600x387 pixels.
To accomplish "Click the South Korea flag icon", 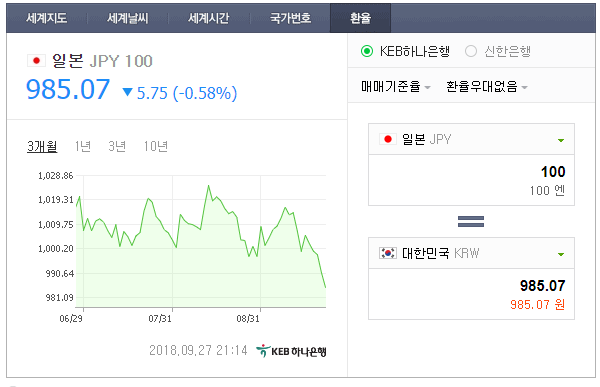I will coord(388,253).
